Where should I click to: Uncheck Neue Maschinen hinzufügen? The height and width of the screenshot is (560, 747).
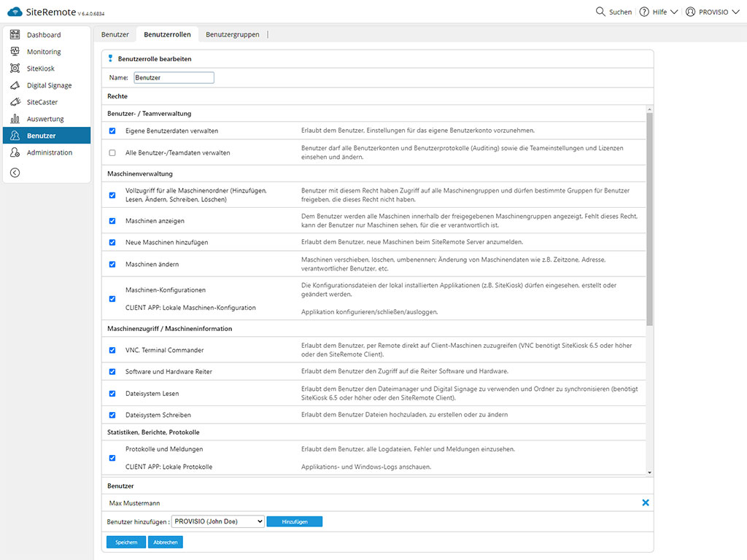tap(112, 242)
